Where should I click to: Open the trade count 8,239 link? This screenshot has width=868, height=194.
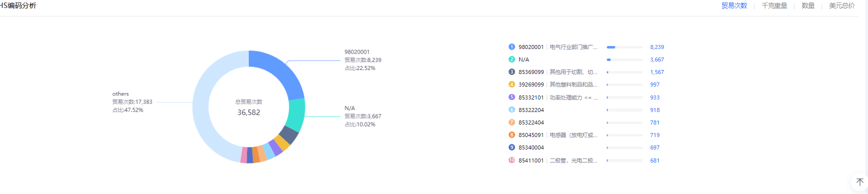point(657,47)
